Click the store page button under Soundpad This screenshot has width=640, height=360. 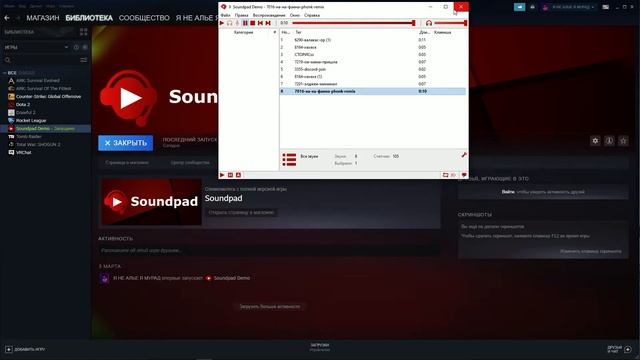click(241, 213)
